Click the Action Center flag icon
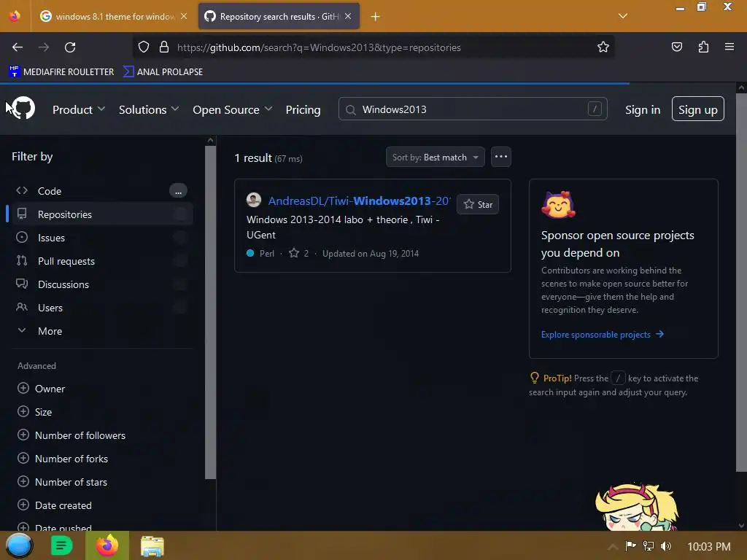Screen dimensions: 747x560 631,546
